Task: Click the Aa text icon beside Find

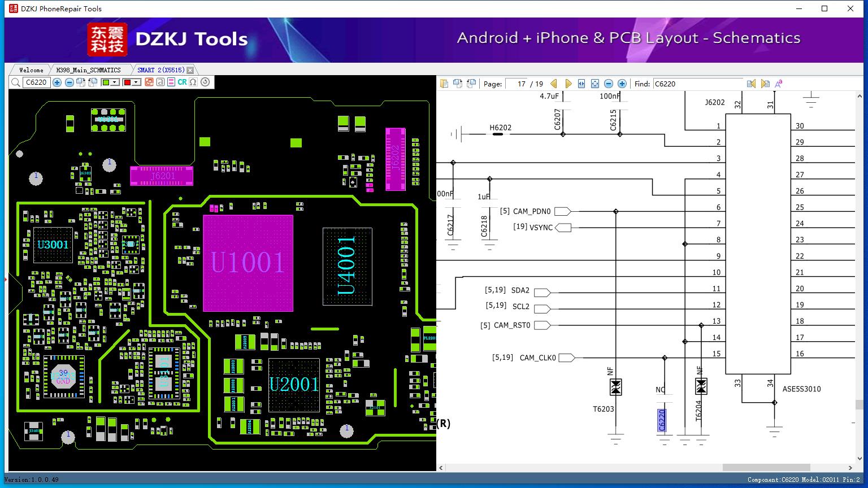Action: click(x=778, y=84)
